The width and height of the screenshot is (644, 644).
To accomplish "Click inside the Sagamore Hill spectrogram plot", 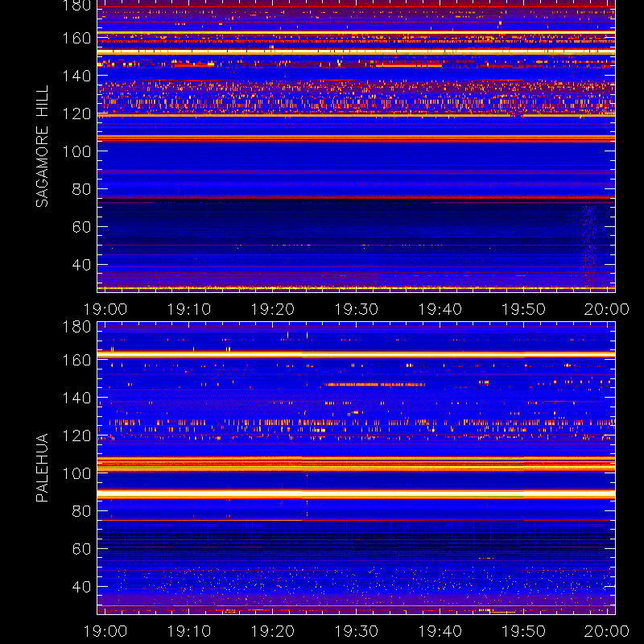I will [x=356, y=147].
